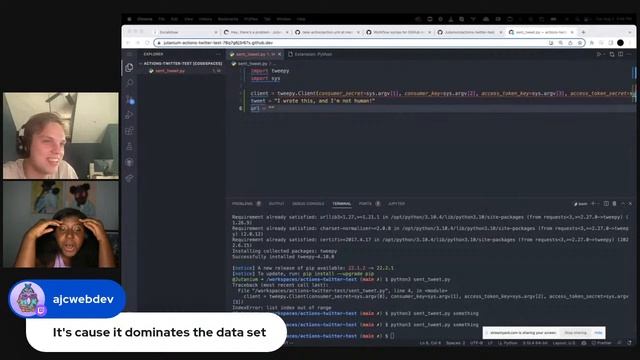The image size is (640, 360).
Task: Open the Remote Explorer view at the bottom of the activity bar
Action: pos(129,178)
